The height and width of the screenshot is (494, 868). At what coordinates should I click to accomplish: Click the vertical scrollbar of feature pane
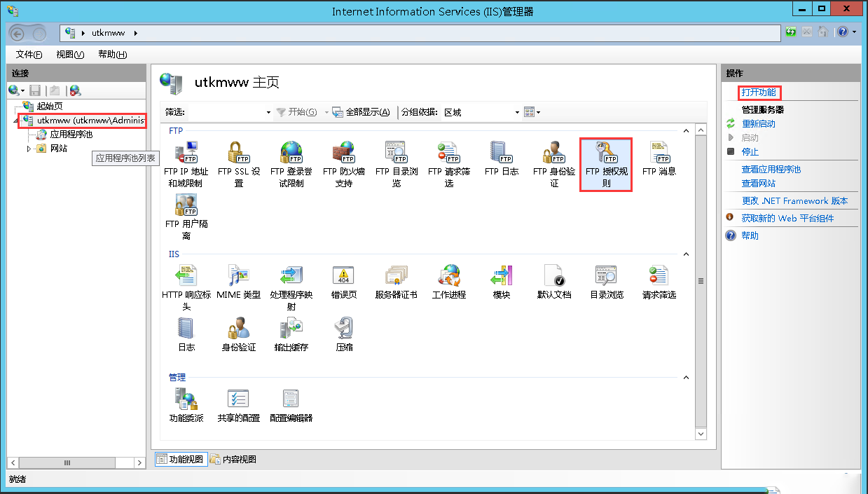click(x=701, y=282)
